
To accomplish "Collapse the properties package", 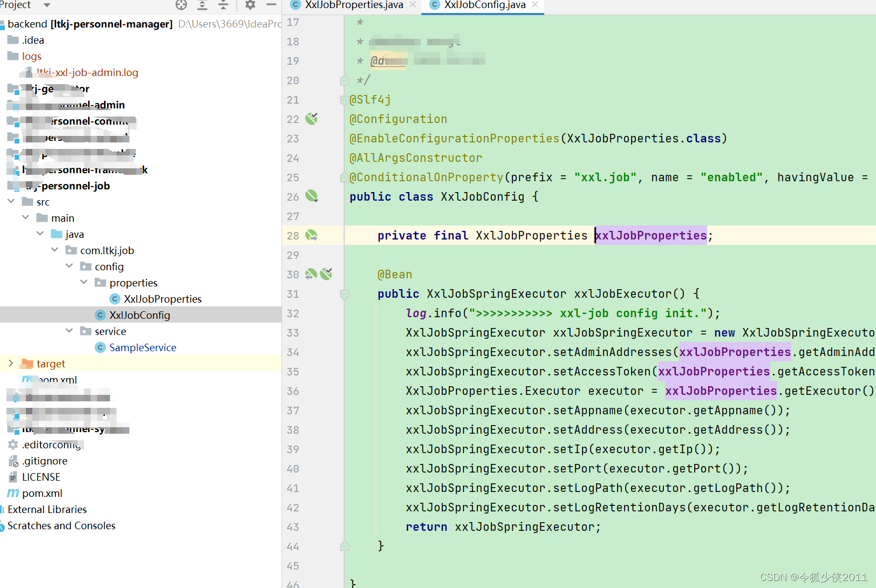I will point(84,282).
